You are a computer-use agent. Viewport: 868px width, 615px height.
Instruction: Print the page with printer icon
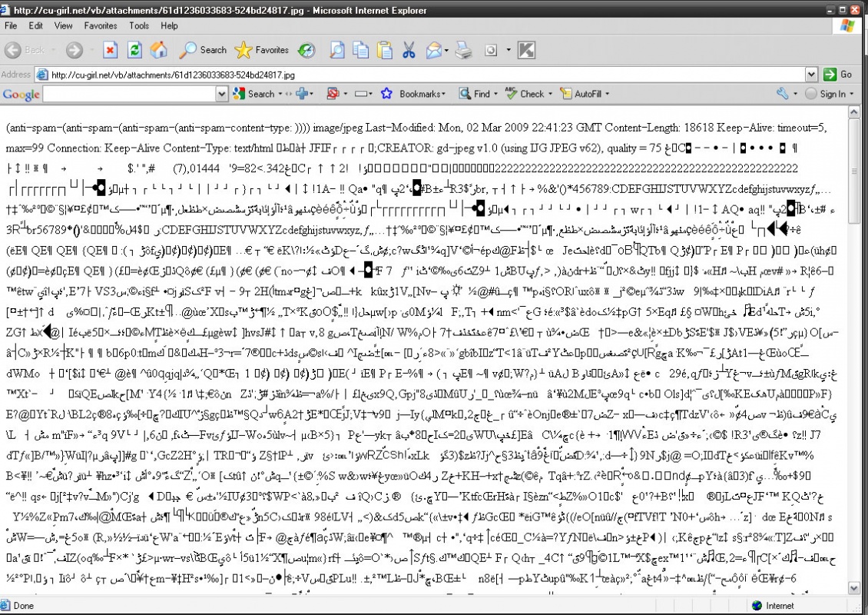tap(463, 50)
